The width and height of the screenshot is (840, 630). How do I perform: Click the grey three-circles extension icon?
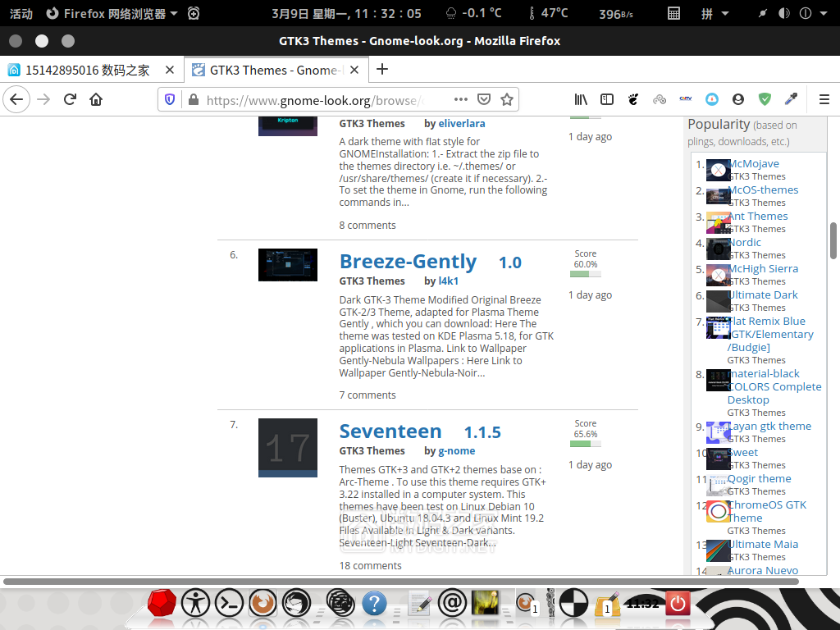(660, 99)
